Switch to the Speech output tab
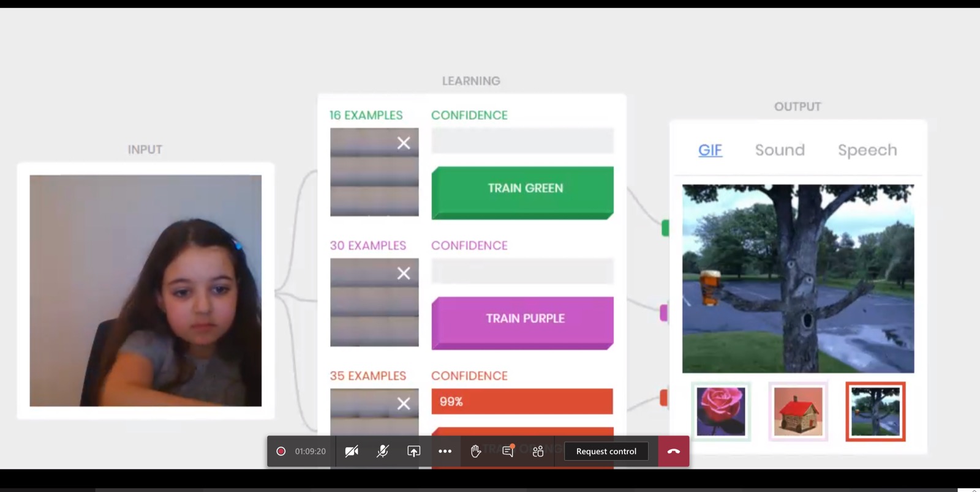The image size is (980, 492). 867,151
